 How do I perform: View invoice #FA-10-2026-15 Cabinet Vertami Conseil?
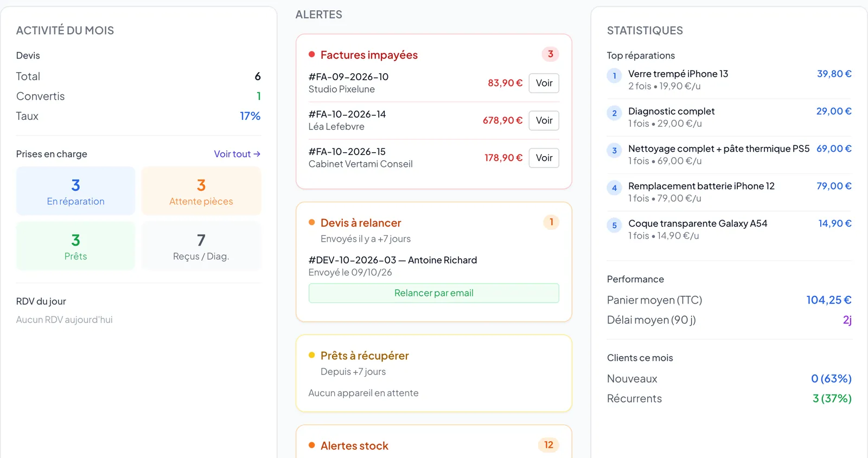pyautogui.click(x=544, y=158)
